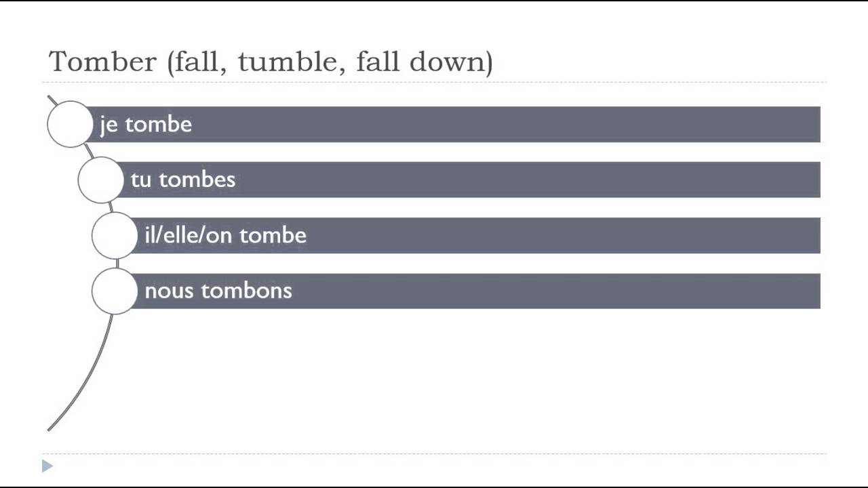Click the verb "tombe" after "je"
Screen dimensions: 868x488
click(158, 125)
